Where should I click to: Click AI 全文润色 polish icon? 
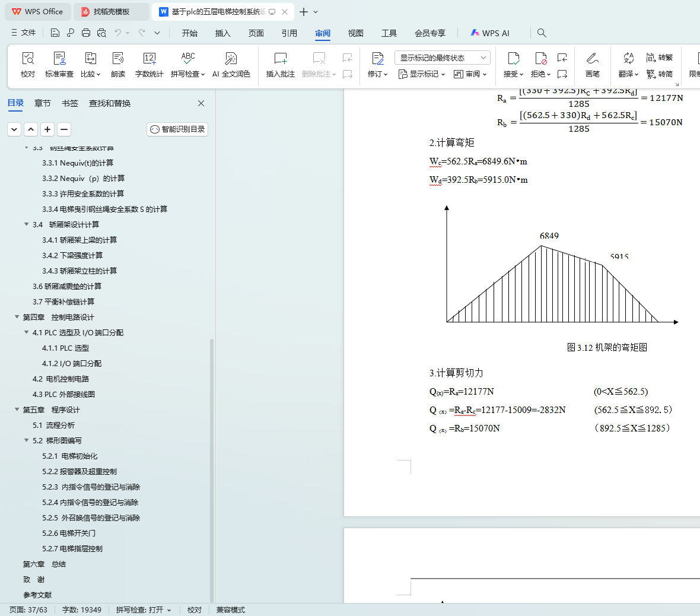point(231,65)
